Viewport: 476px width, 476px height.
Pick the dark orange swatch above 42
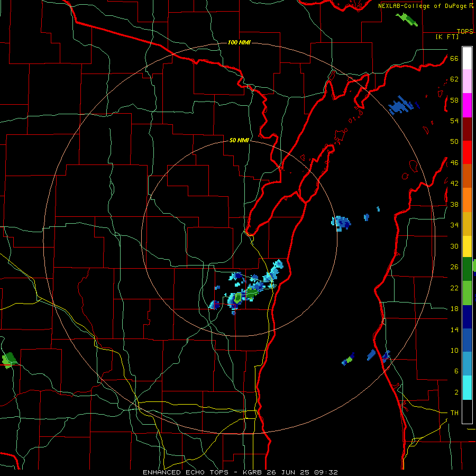pos(467,176)
